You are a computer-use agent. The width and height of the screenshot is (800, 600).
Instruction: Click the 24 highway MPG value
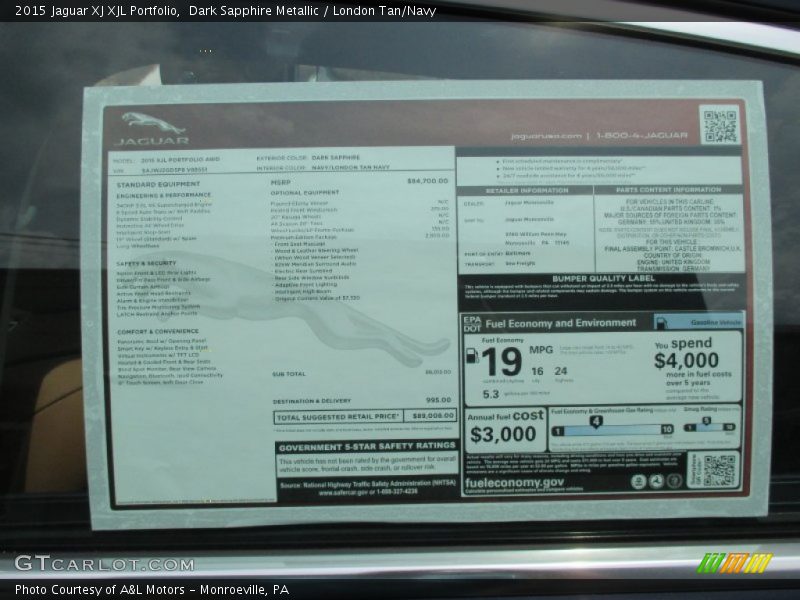click(561, 371)
